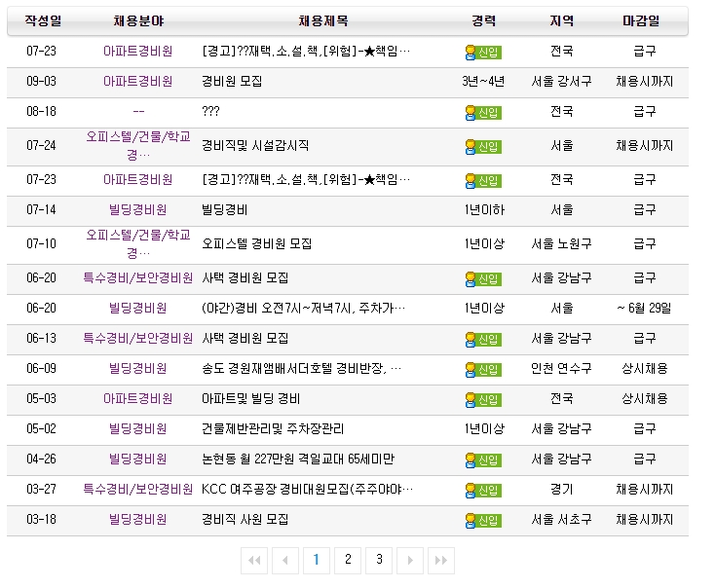Click the 3년~4년 experience cell
The height and width of the screenshot is (588, 716).
pyautogui.click(x=483, y=81)
